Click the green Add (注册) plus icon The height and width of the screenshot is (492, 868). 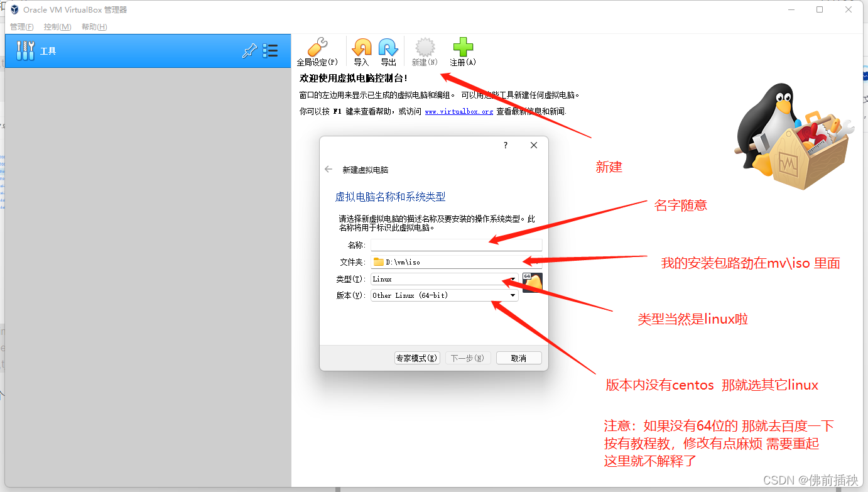(x=463, y=52)
